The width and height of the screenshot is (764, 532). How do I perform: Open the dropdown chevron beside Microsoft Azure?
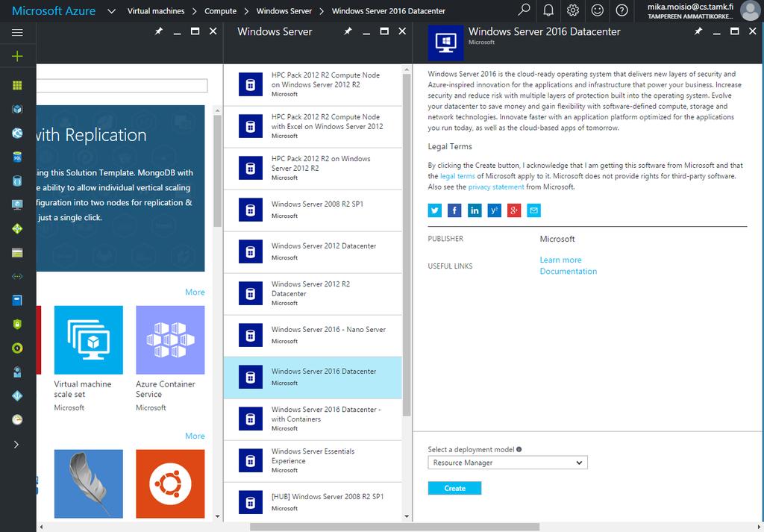coord(112,10)
